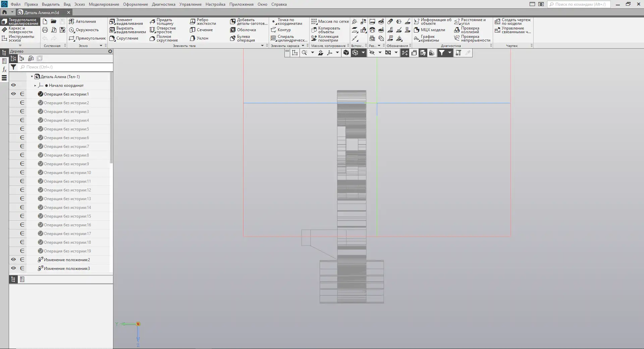Click Создать чертеж по модели
Screen dimensions: 644x349
(x=513, y=21)
